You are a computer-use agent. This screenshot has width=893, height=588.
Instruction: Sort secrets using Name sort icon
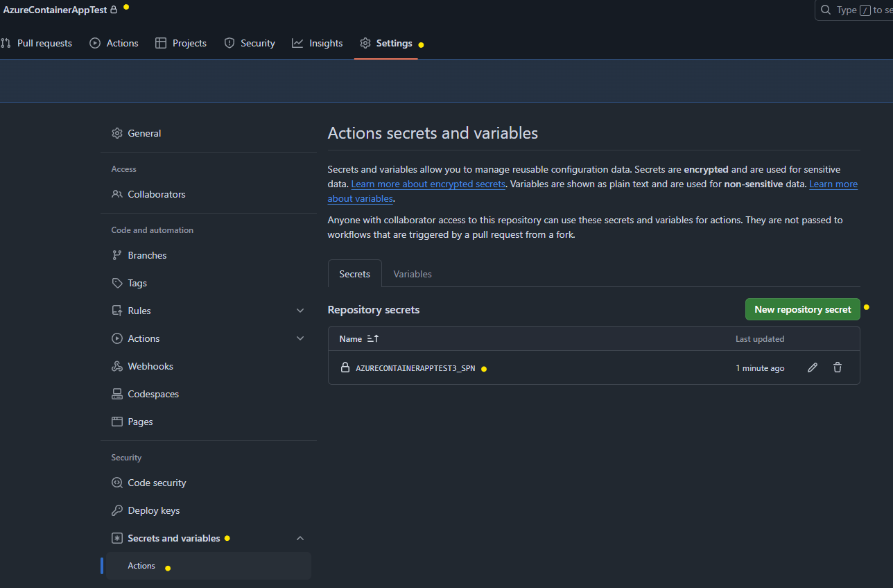373,339
